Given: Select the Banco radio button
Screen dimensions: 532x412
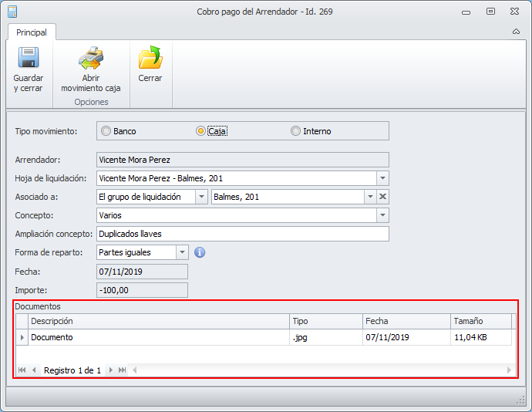Looking at the screenshot, I should click(106, 130).
